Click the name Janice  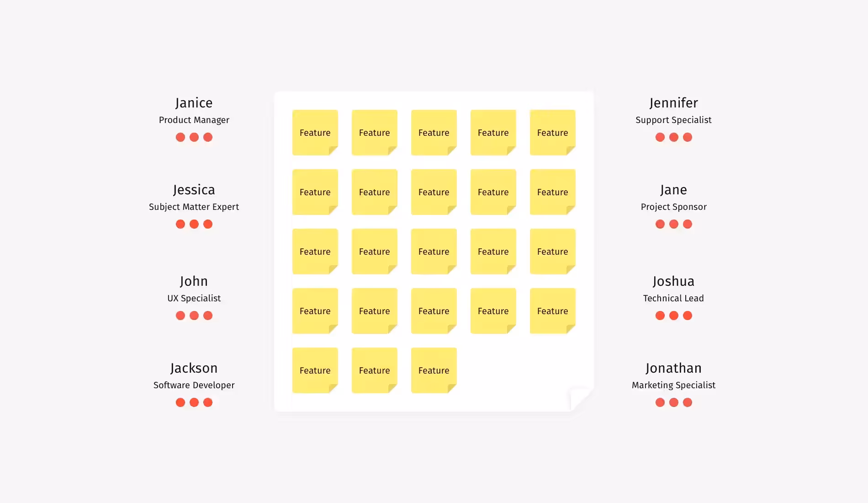click(x=194, y=103)
